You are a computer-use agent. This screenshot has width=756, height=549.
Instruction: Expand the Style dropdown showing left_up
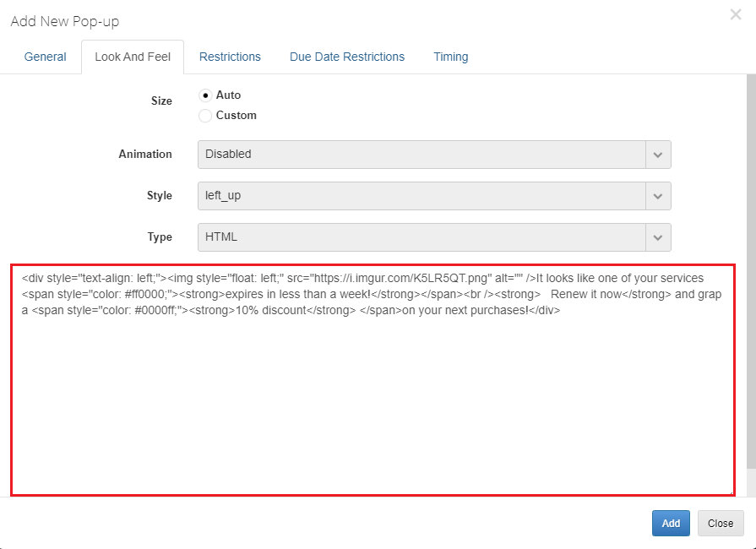[x=434, y=196]
